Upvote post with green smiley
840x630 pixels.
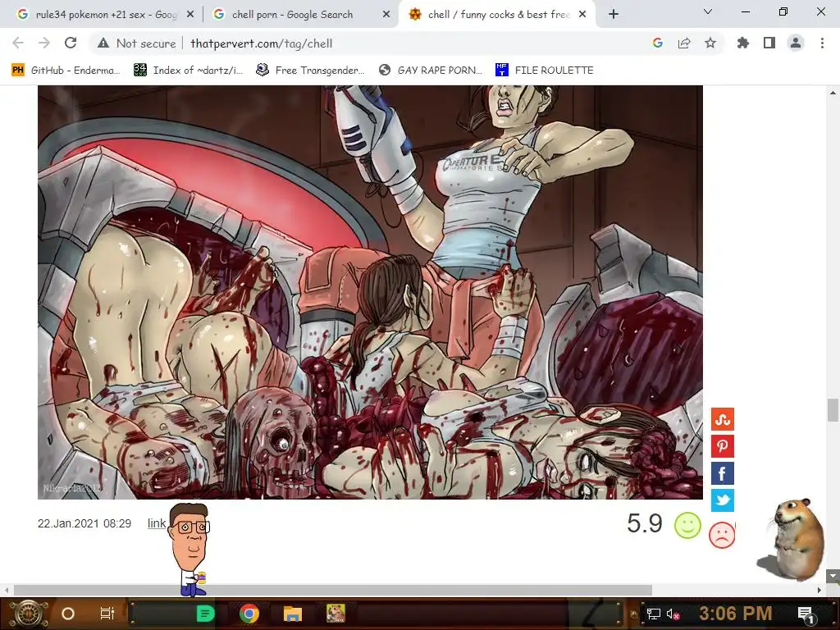click(x=688, y=525)
